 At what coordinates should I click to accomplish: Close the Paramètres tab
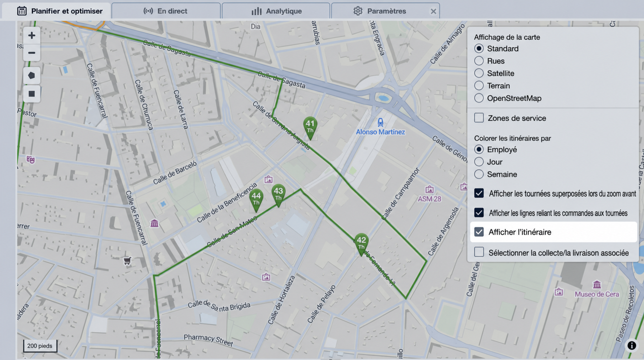[x=433, y=11]
